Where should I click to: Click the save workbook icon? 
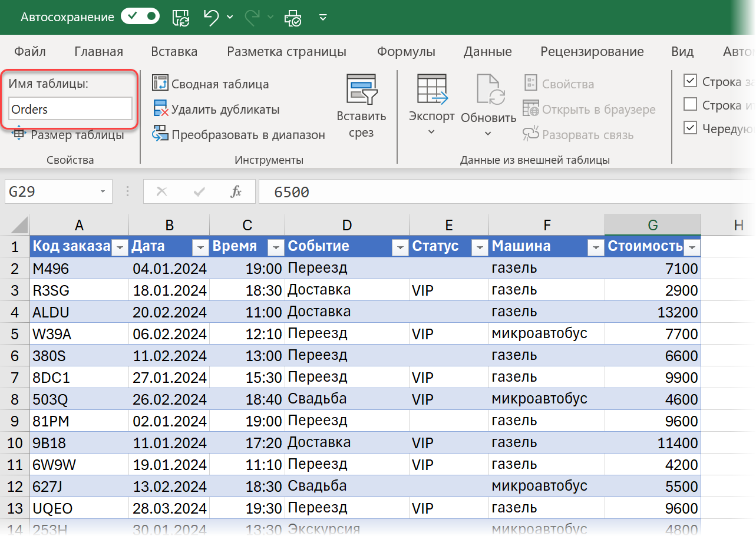pyautogui.click(x=181, y=18)
